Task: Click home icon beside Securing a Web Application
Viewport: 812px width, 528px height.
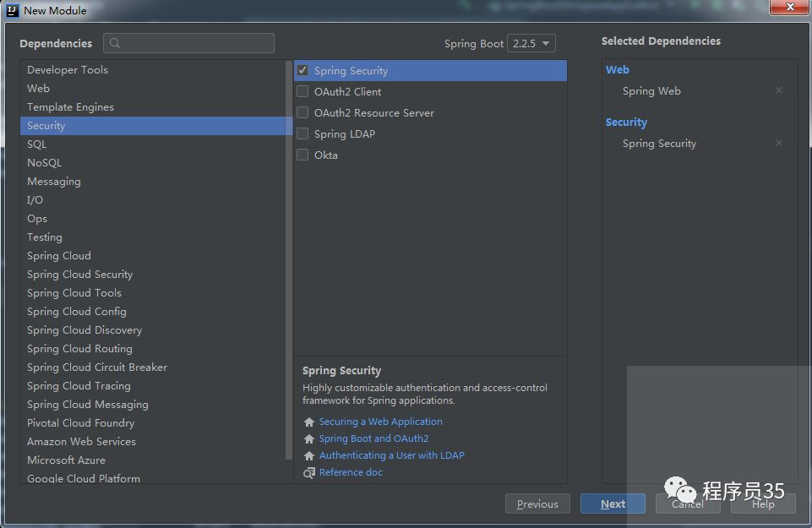Action: click(x=309, y=422)
